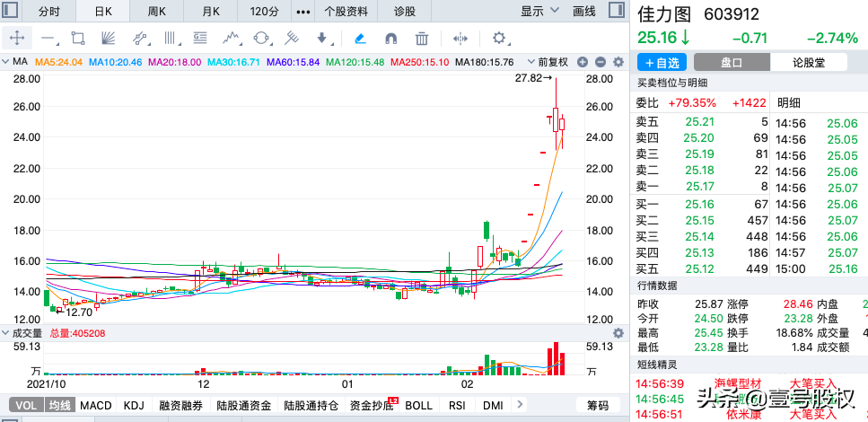This screenshot has width=868, height=422.
Task: Select the straight line drawing tool
Action: [x=48, y=39]
